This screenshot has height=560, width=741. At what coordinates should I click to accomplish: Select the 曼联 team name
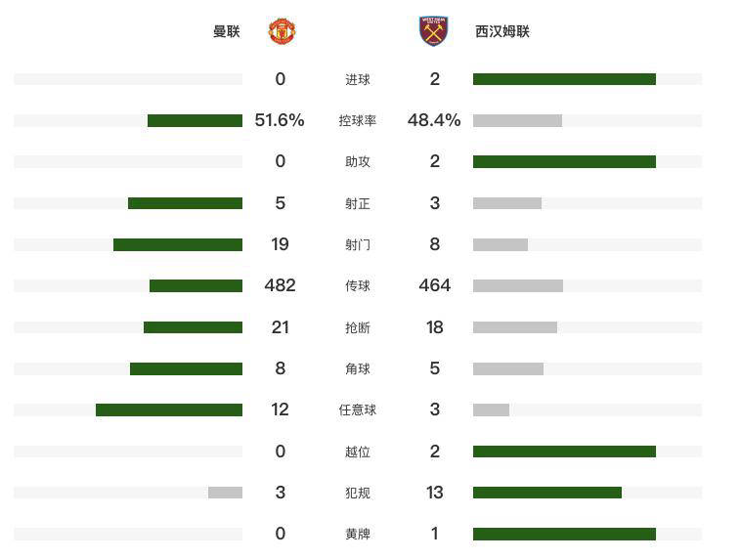coord(226,31)
